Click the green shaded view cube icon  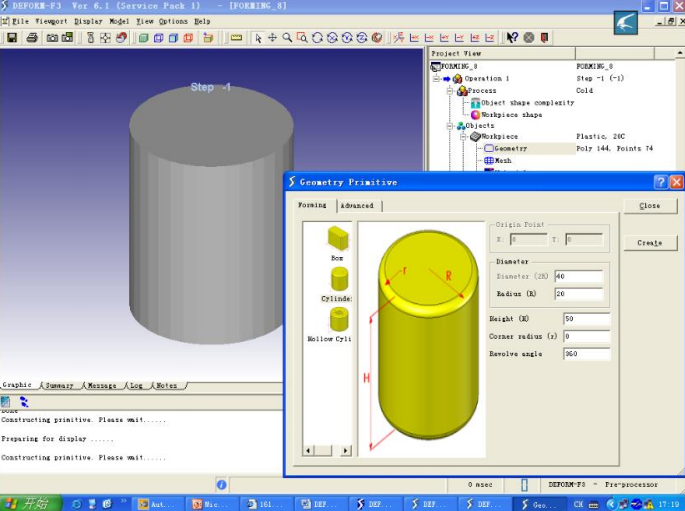143,38
